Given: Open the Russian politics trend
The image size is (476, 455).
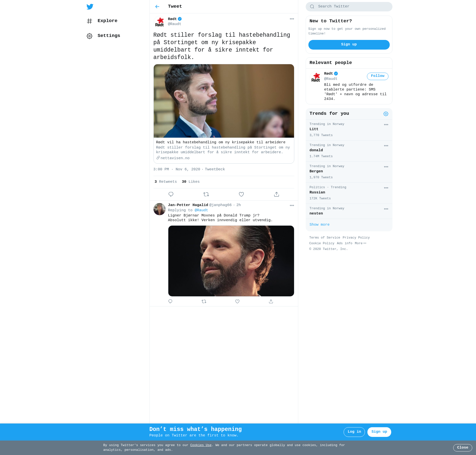Looking at the screenshot, I should [349, 193].
